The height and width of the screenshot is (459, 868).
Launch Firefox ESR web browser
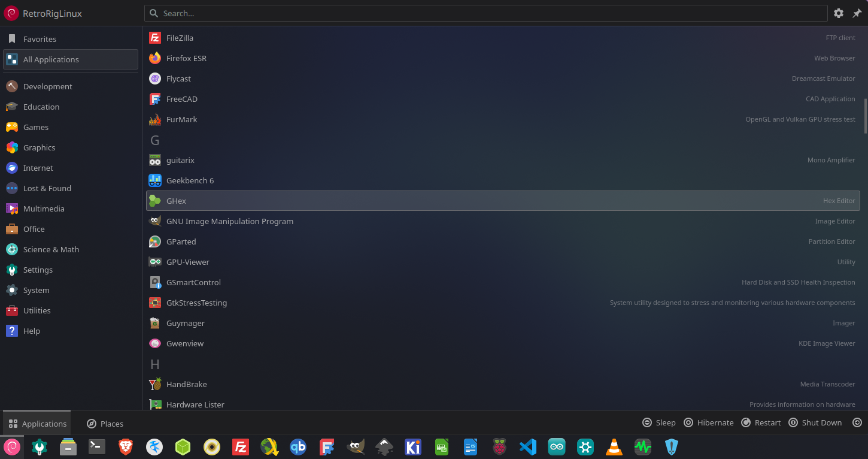[186, 58]
